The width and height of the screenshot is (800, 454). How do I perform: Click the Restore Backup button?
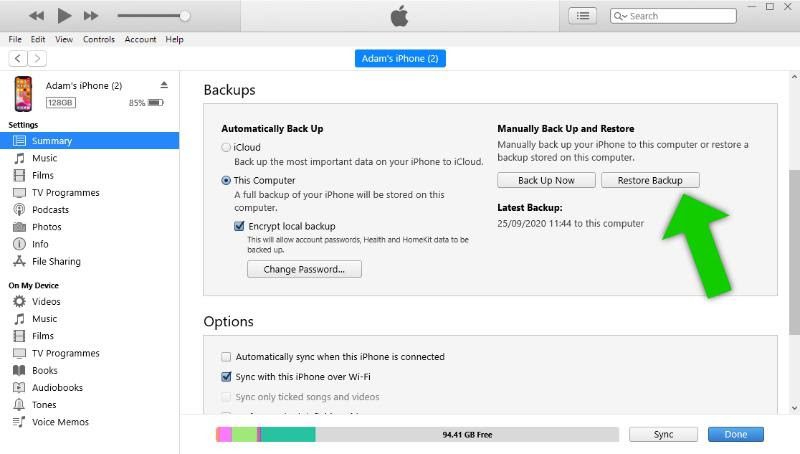[650, 180]
